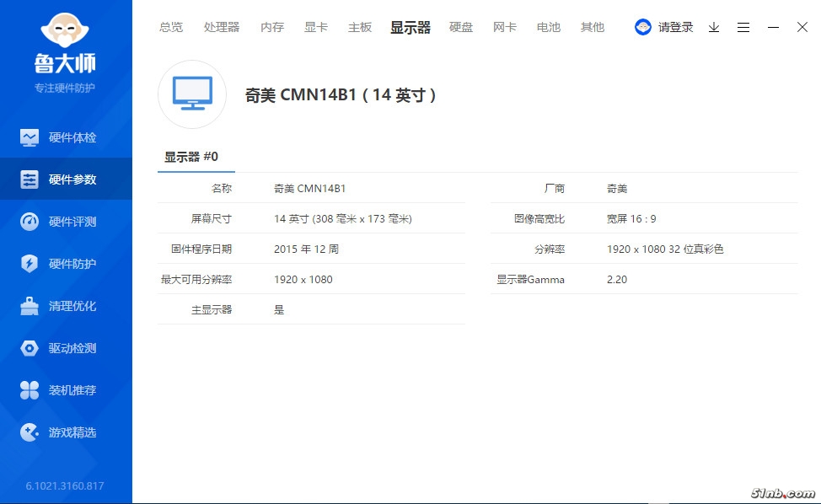821x504 pixels.
Task: Switch to the 处理器 tab
Action: (x=222, y=27)
